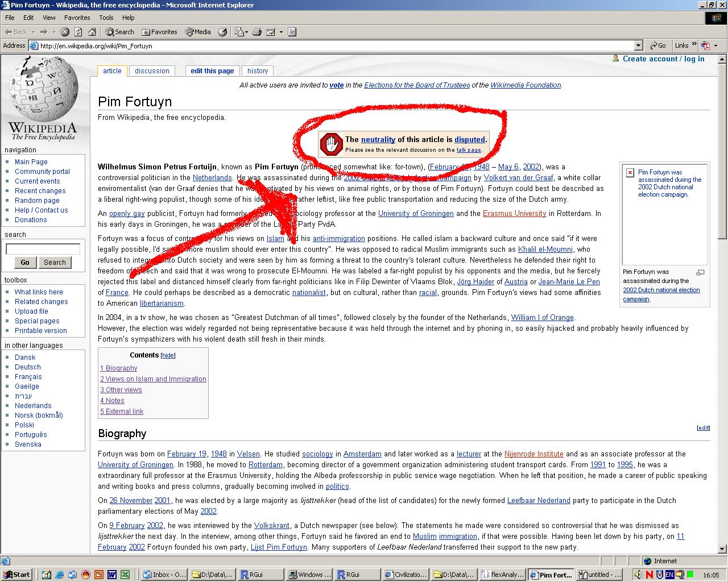Launch Word from Quick Launch
Image resolution: width=728 pixels, height=582 pixels.
click(112, 575)
